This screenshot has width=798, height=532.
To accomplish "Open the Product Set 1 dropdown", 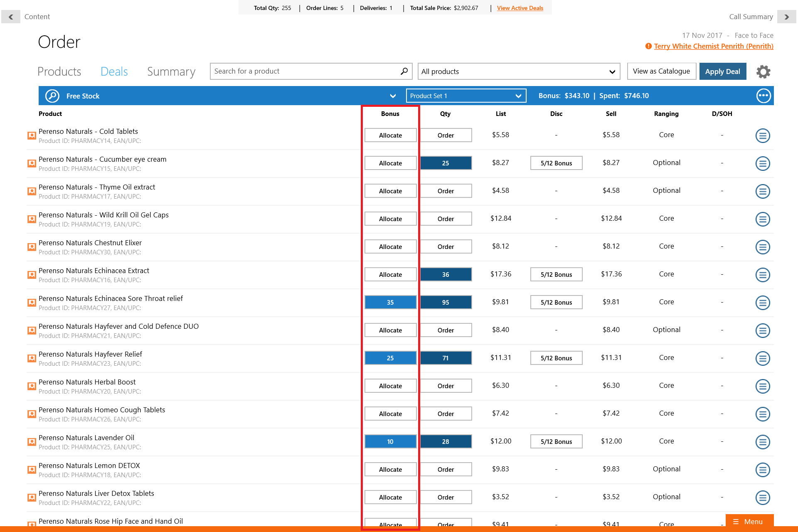I will click(x=465, y=96).
